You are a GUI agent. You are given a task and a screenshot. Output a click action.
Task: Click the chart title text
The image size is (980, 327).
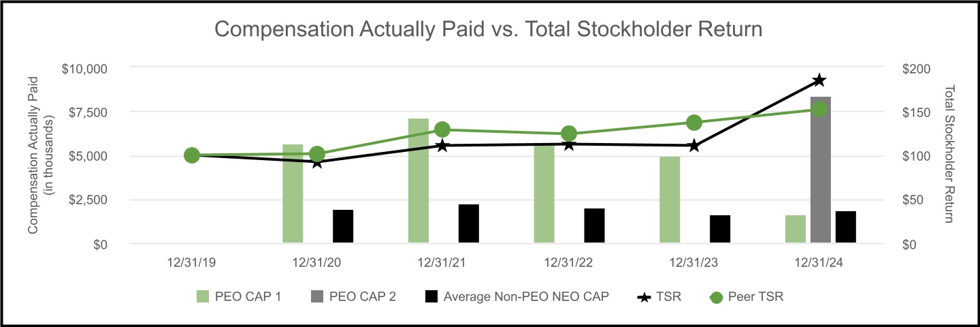[x=489, y=29]
